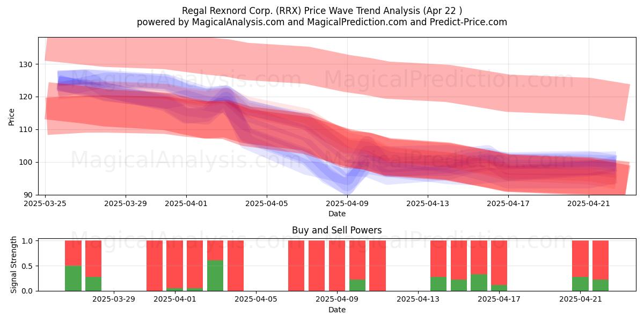644x322 pixels.
Task: Click the 2025-04-13 date tick in price chart
Action: (428, 203)
